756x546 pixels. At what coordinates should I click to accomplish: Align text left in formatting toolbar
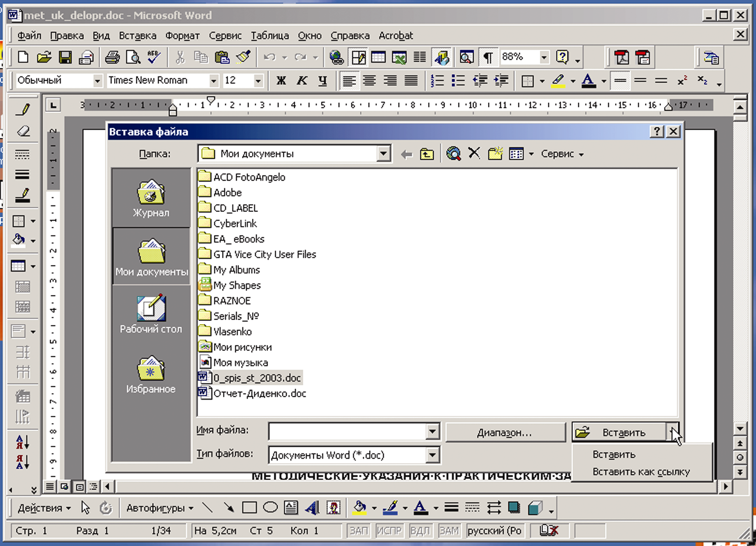coord(349,81)
